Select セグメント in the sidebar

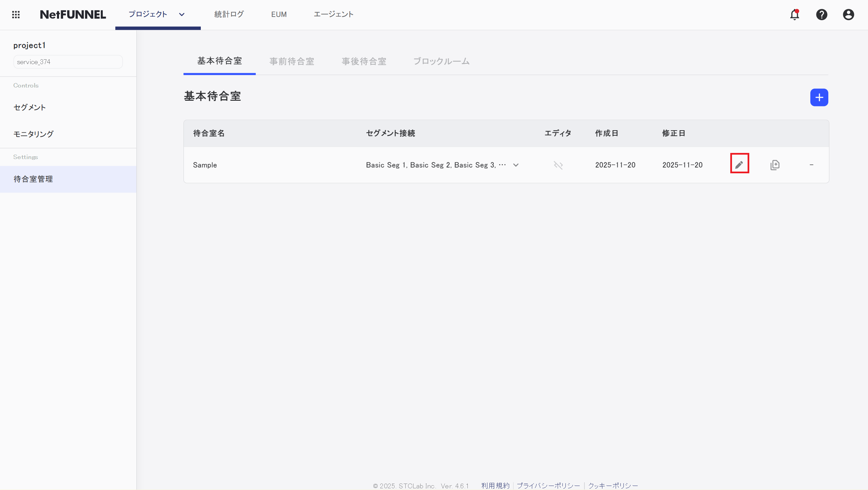coord(30,107)
